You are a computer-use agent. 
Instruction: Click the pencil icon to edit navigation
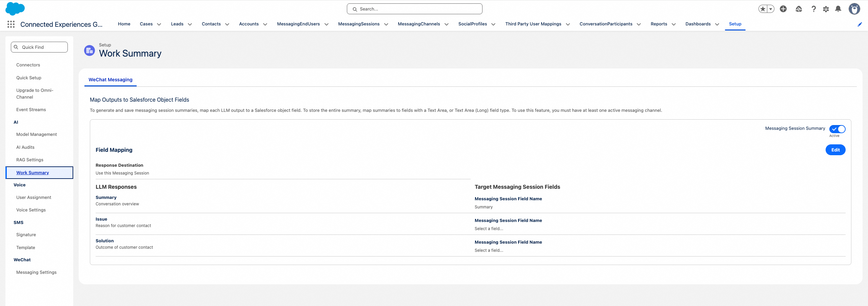(860, 24)
